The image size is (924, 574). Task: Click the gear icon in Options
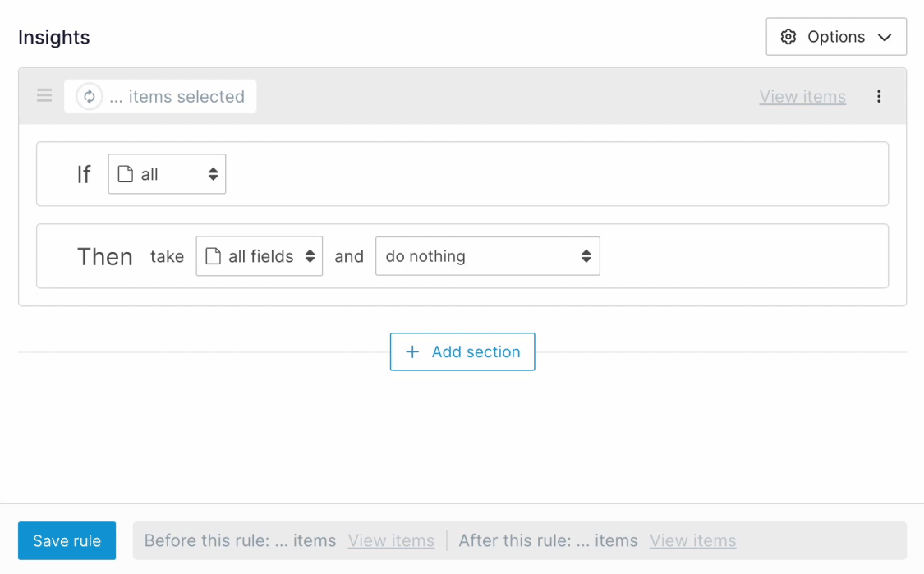coord(788,37)
